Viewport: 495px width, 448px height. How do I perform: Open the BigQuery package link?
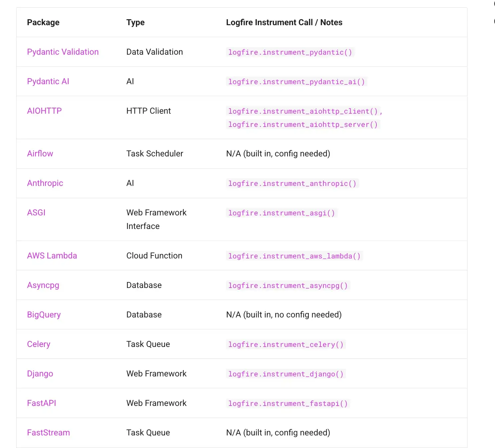(x=44, y=314)
